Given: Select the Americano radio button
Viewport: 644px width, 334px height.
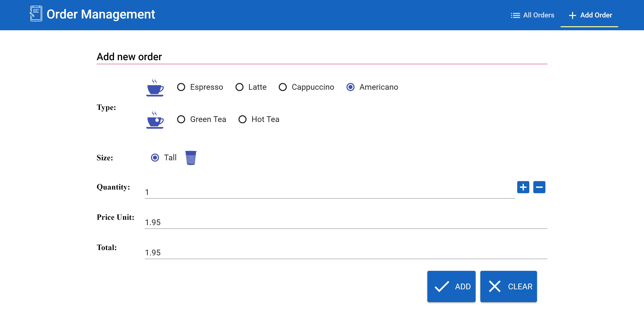Looking at the screenshot, I should (350, 87).
